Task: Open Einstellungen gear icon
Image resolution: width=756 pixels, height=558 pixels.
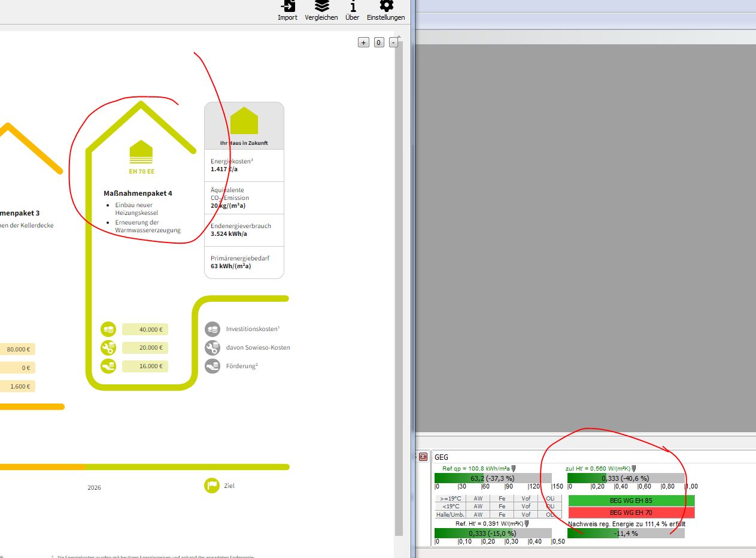Action: 386,7
